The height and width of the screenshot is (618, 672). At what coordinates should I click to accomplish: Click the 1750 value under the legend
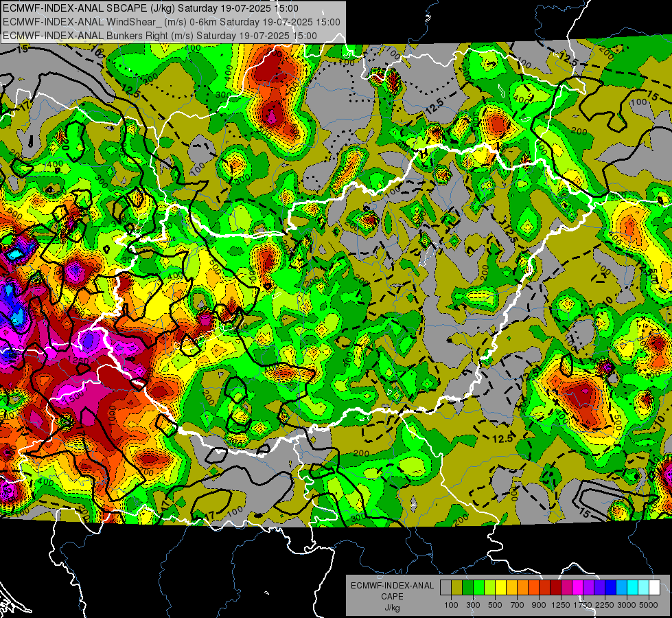pos(583,605)
